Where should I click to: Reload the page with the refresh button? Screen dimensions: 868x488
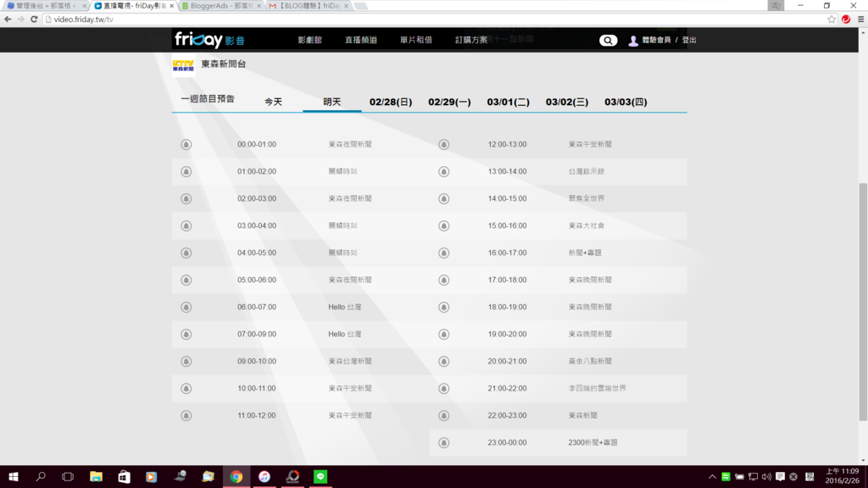34,19
